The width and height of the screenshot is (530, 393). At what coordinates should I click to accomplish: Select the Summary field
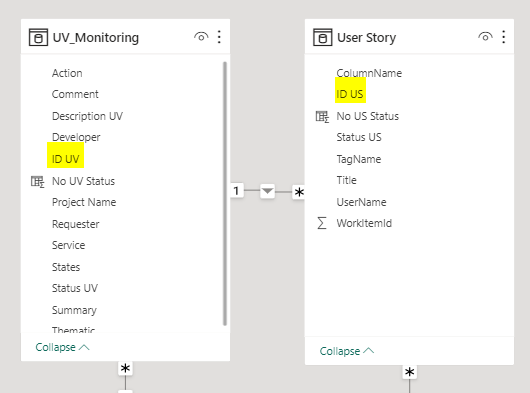[74, 310]
